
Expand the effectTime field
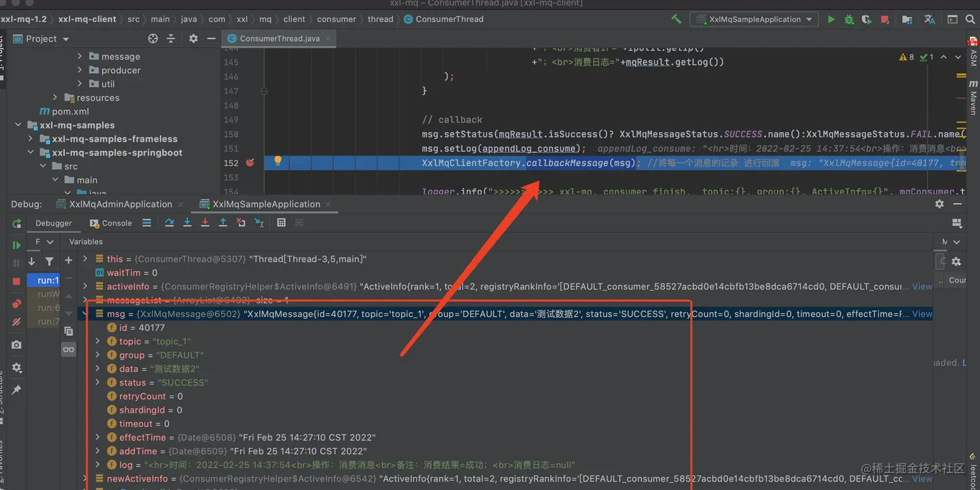97,437
